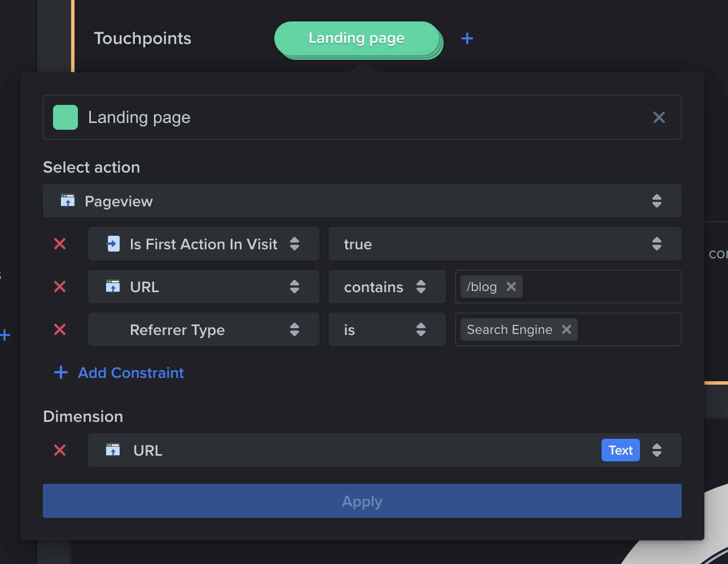Click the URL dimension pageview icon

coord(113,450)
